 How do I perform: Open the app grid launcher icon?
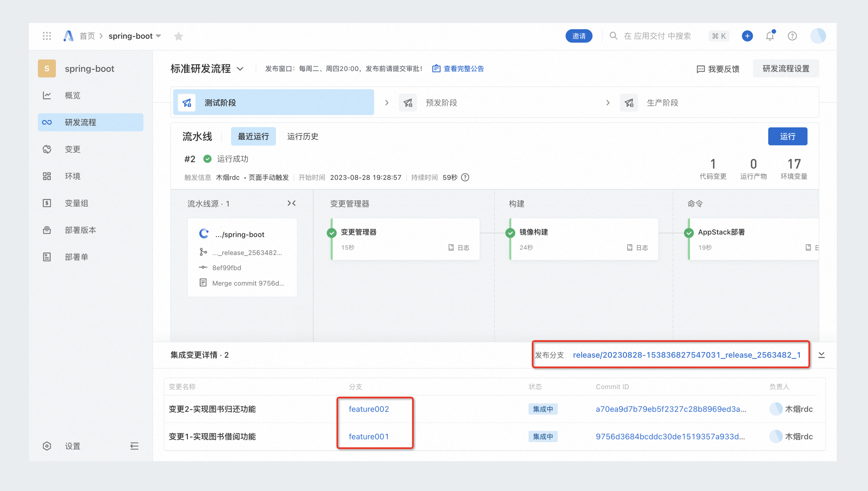[47, 36]
